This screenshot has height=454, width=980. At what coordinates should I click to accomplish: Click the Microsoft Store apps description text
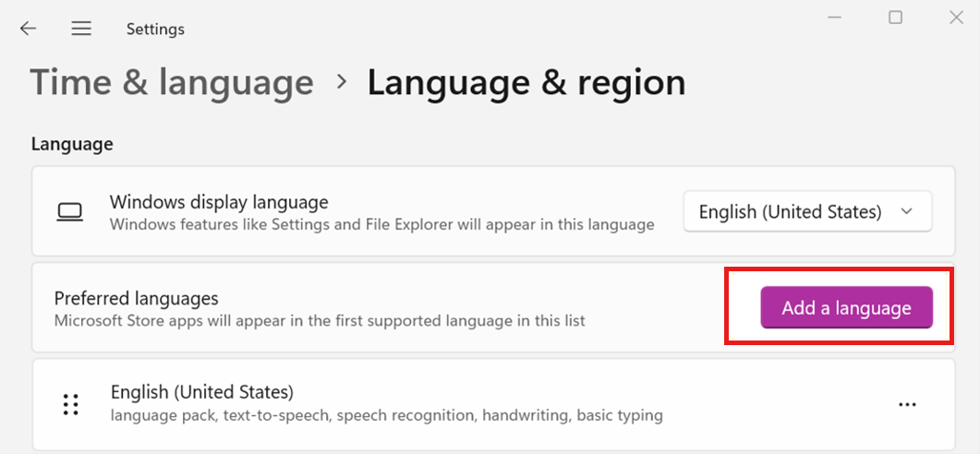point(320,321)
